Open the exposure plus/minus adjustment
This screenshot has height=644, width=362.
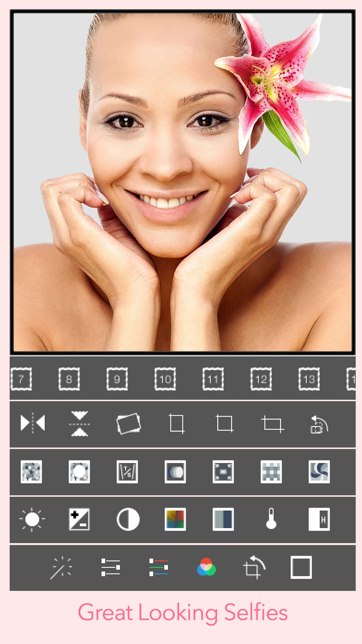[79, 519]
